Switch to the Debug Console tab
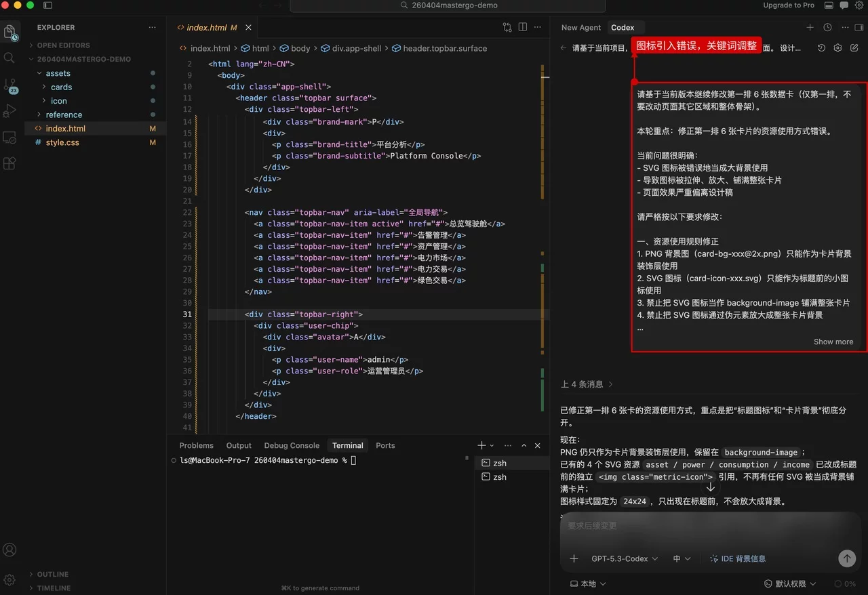Image resolution: width=868 pixels, height=595 pixels. point(292,445)
